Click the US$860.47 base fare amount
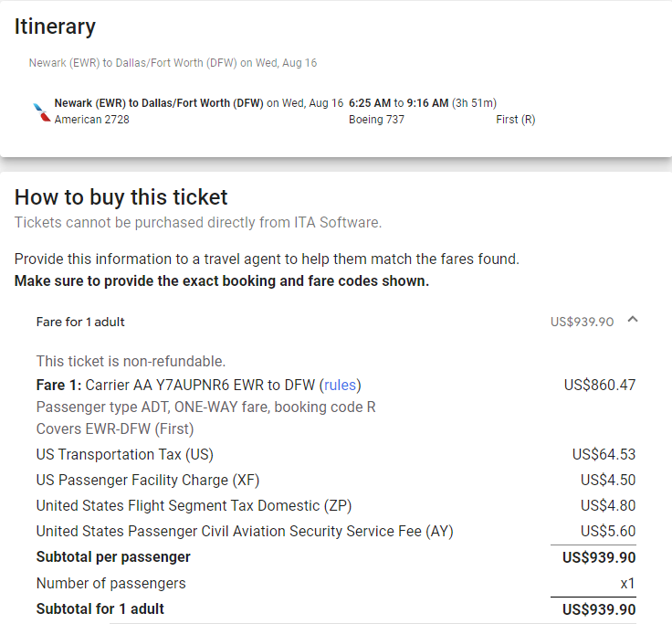 click(x=599, y=385)
